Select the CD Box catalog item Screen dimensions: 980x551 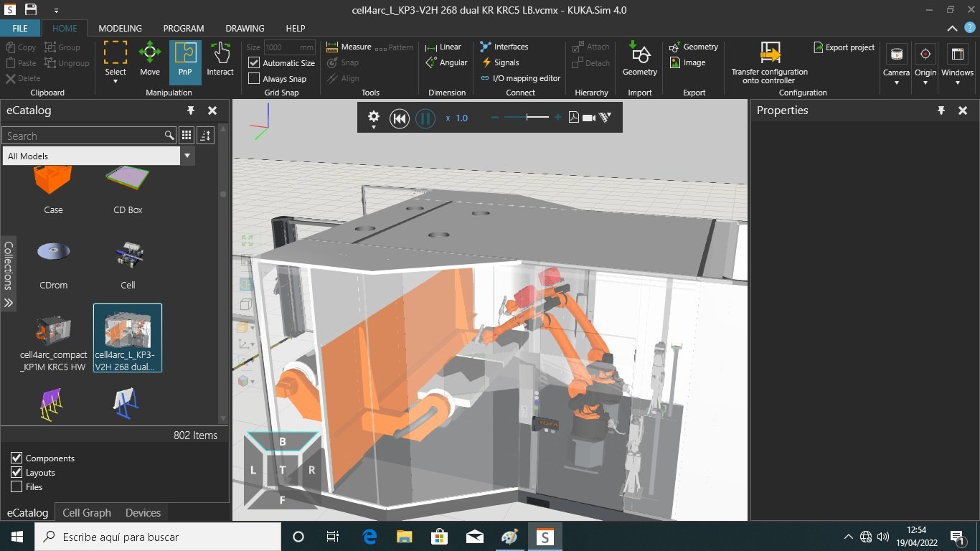128,190
